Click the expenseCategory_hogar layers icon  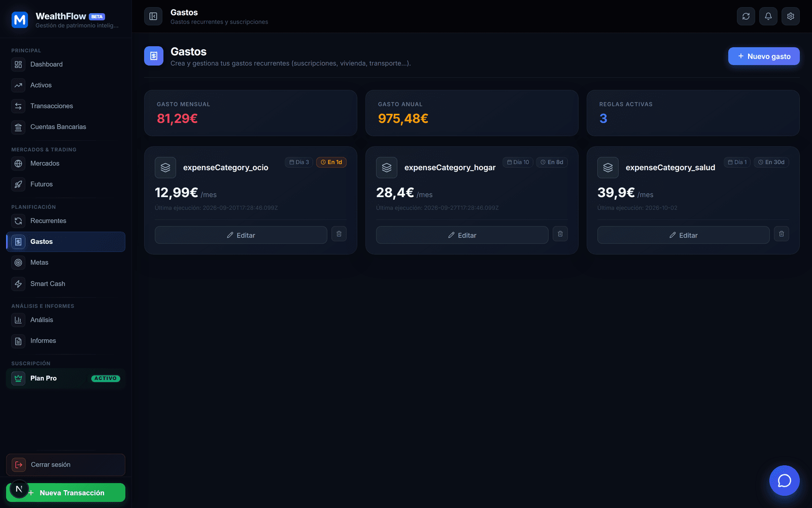pyautogui.click(x=387, y=168)
